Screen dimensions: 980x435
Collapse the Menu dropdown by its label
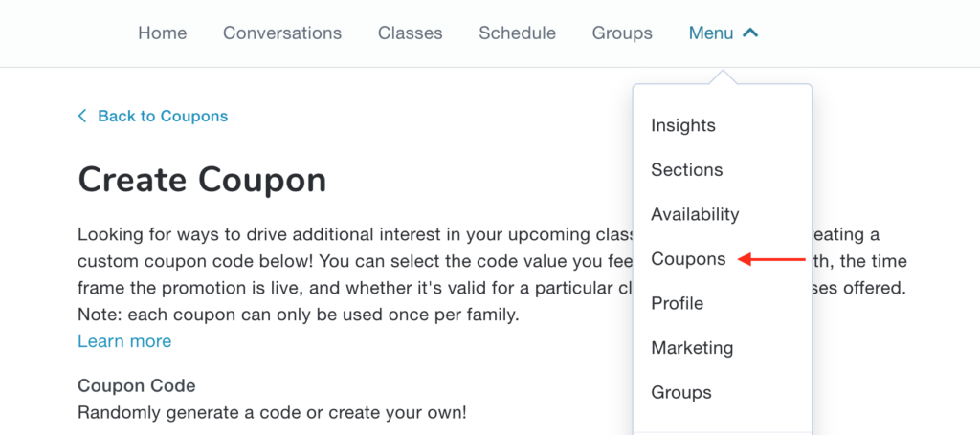click(x=711, y=33)
